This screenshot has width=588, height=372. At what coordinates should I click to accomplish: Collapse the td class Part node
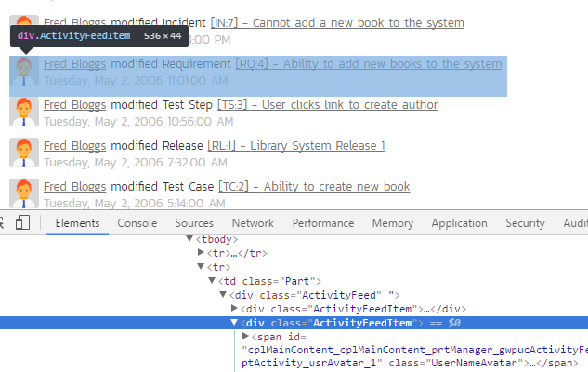pos(212,281)
